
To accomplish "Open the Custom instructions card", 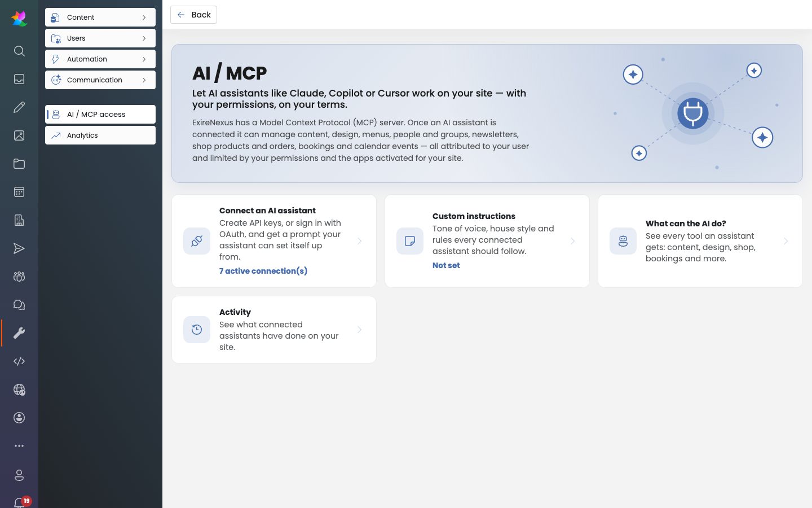I will click(487, 241).
